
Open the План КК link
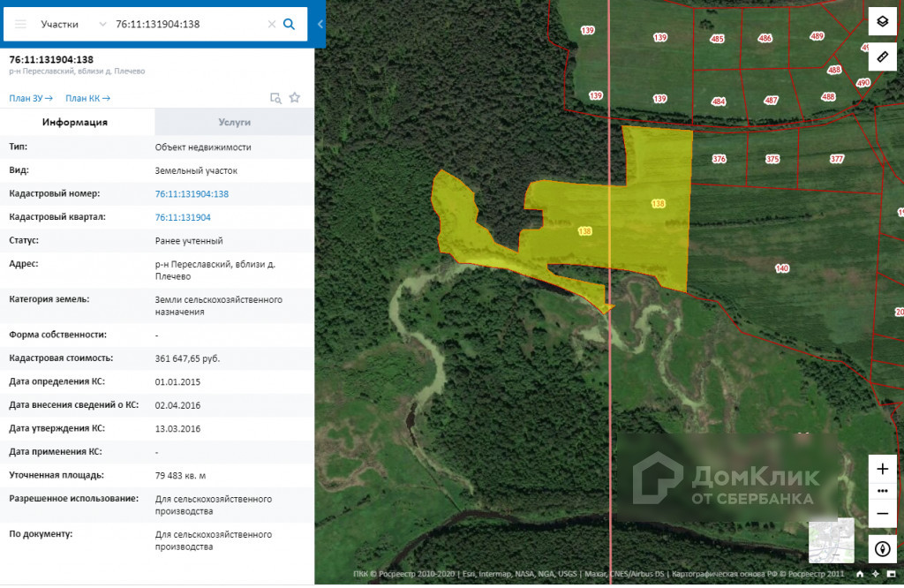tap(87, 99)
